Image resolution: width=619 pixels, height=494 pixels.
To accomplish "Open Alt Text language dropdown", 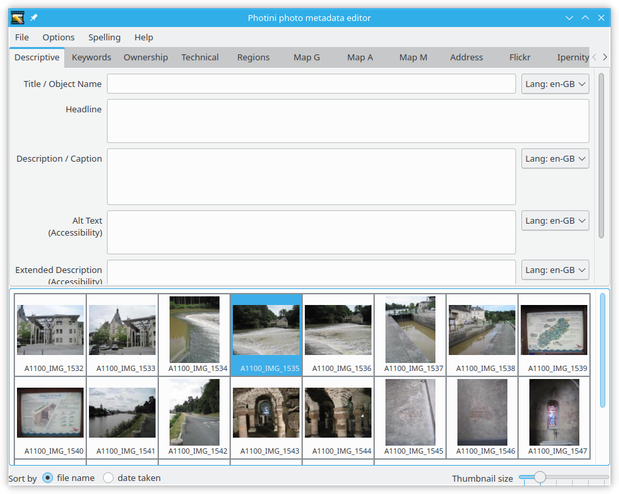I will [555, 221].
